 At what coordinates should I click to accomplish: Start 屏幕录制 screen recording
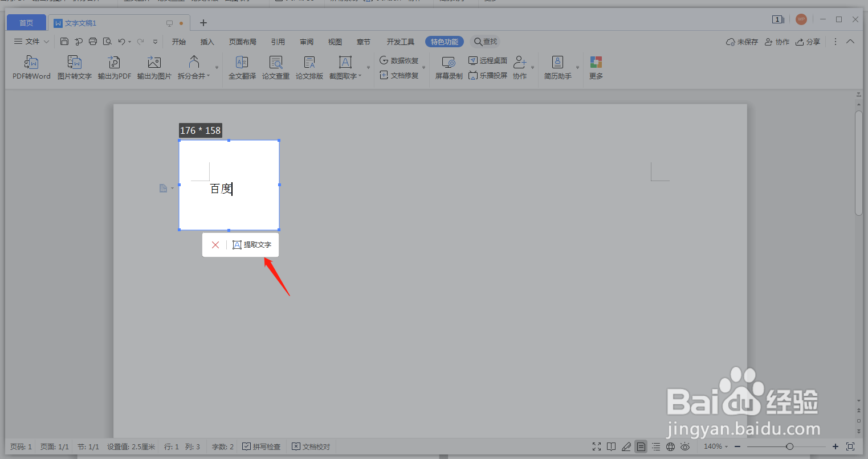[448, 67]
